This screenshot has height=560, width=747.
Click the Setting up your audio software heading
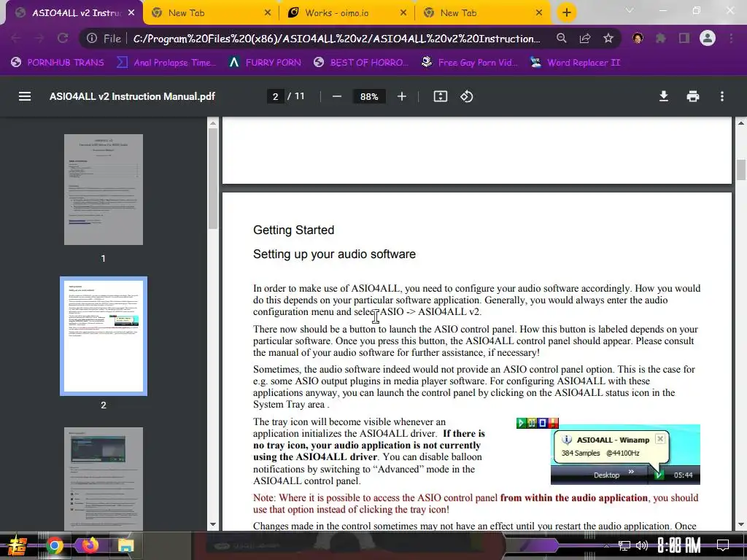coord(334,254)
